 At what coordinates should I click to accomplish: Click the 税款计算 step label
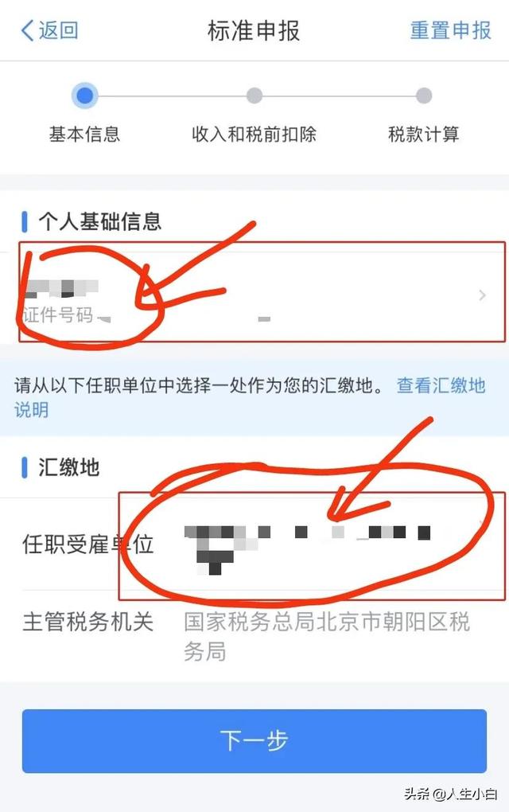(424, 134)
